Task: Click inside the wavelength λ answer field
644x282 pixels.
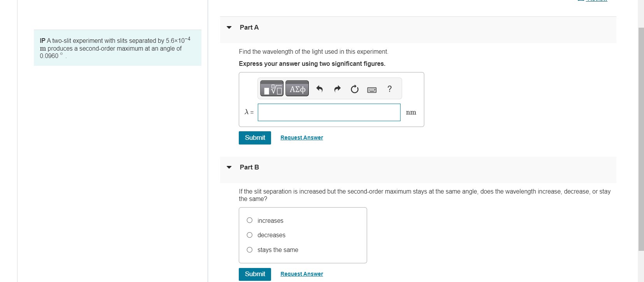Action: [x=329, y=112]
